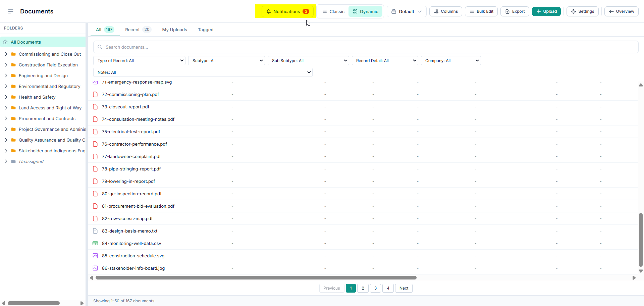
Task: Switch to the Recent tab
Action: click(x=138, y=30)
